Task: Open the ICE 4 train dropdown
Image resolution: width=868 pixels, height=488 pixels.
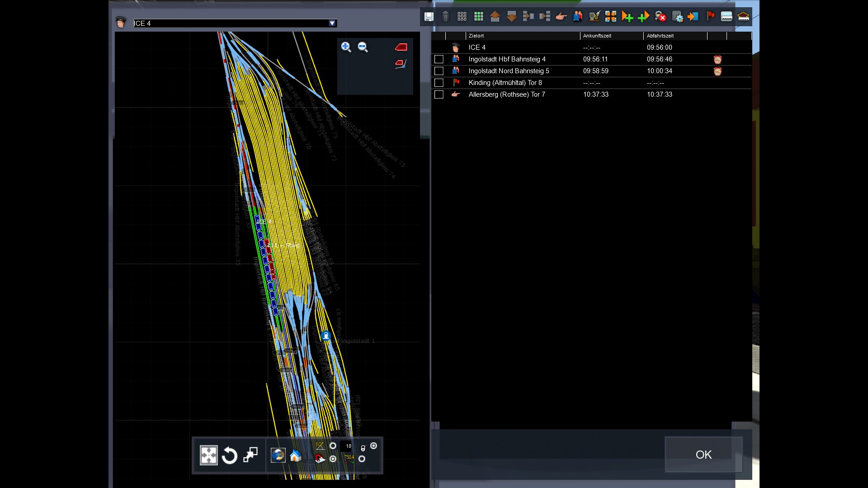Action: [x=332, y=23]
